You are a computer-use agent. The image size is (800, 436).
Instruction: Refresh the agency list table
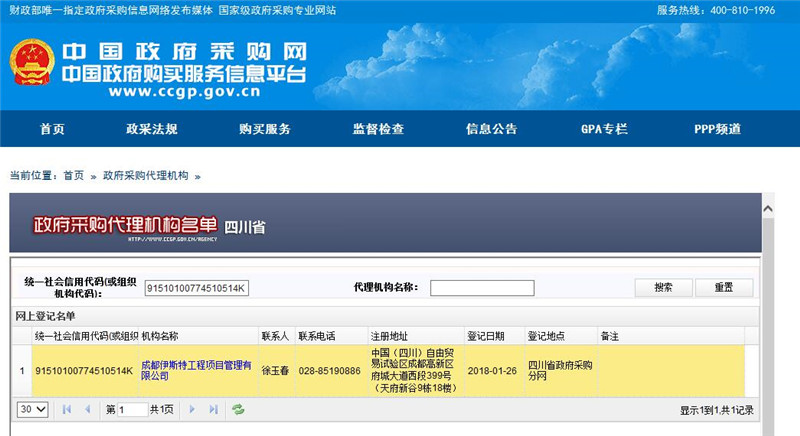click(x=238, y=409)
